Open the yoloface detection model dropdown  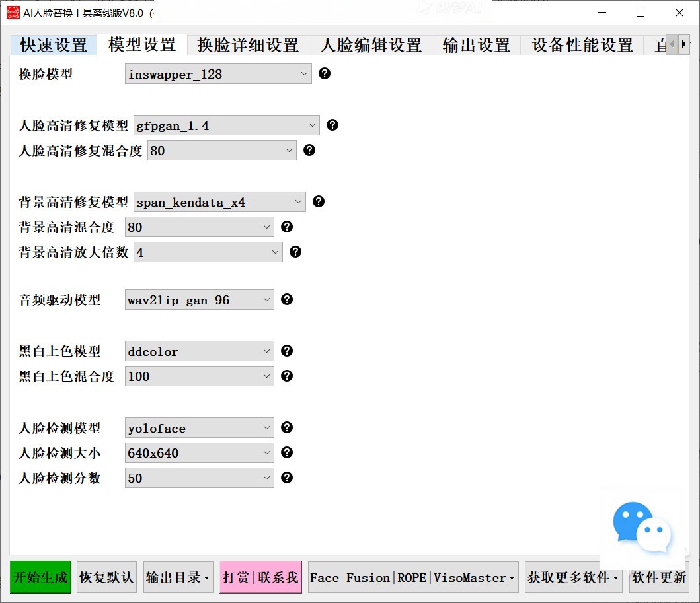(200, 428)
